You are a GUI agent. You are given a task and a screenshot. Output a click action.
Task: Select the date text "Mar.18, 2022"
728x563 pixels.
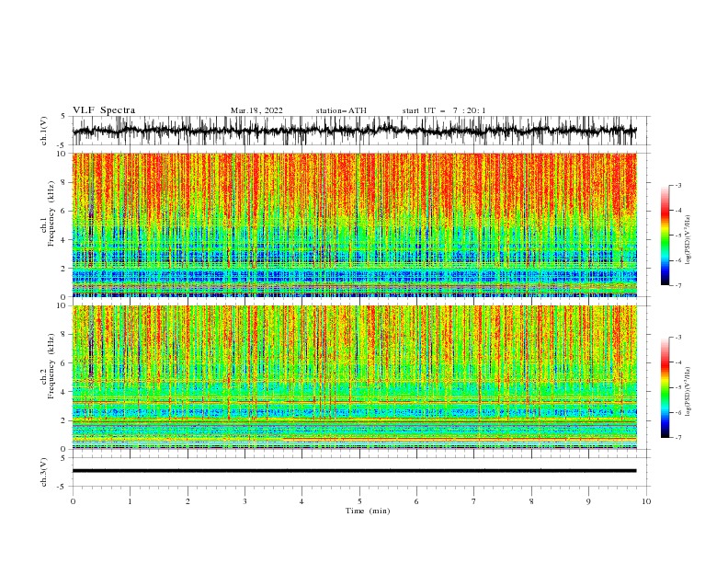tap(256, 110)
